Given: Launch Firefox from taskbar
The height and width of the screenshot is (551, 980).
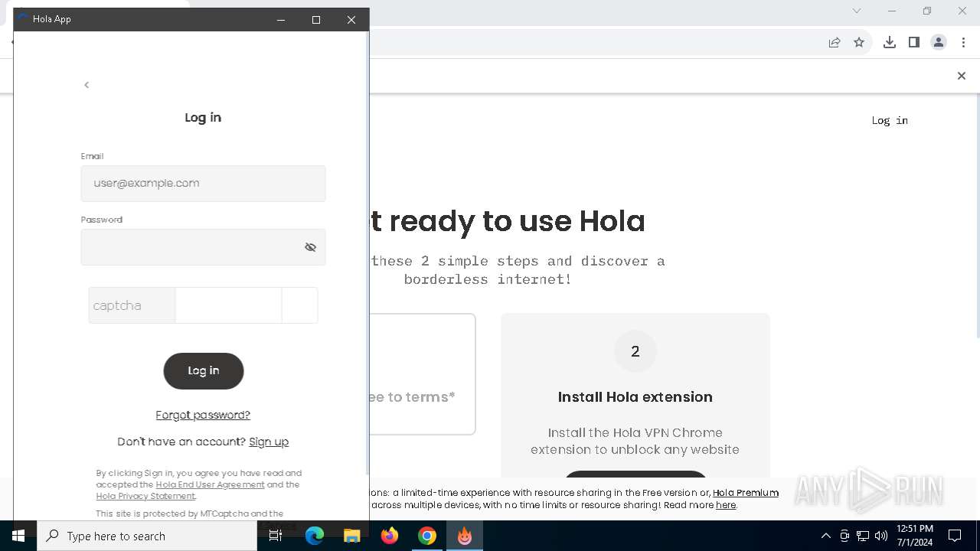Looking at the screenshot, I should click(390, 536).
